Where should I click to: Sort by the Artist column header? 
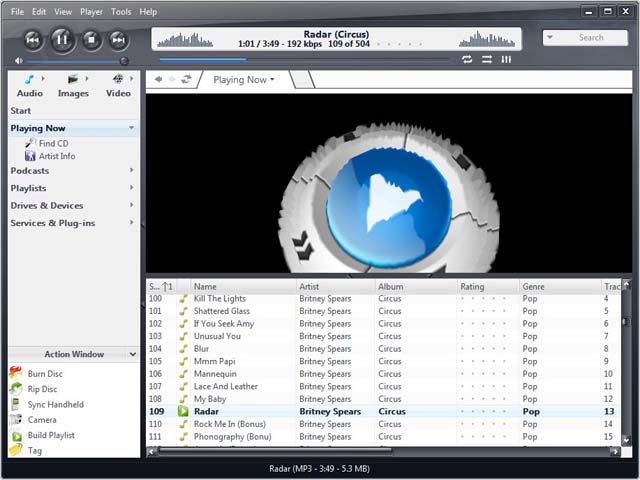pyautogui.click(x=336, y=287)
